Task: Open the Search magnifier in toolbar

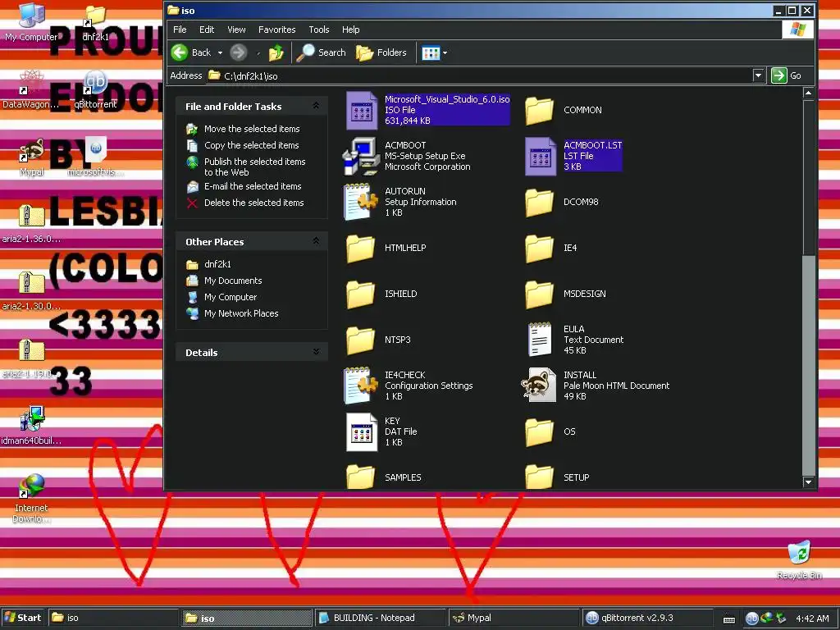Action: click(x=322, y=52)
